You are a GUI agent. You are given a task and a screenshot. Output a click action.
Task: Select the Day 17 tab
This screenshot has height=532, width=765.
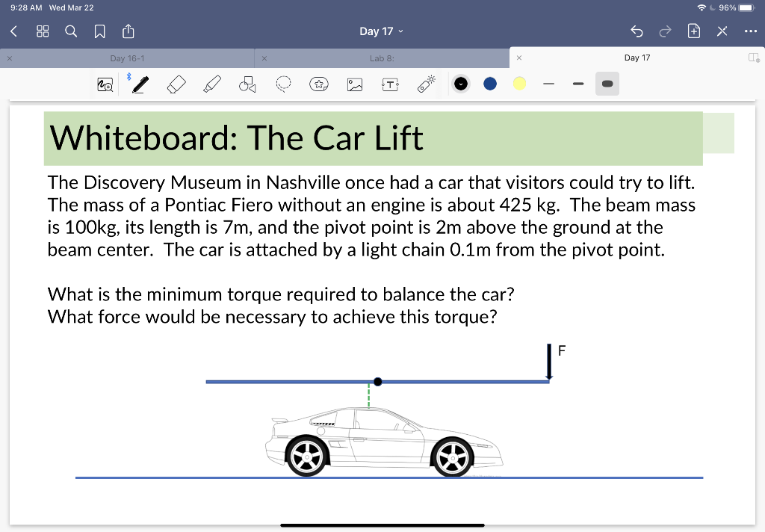point(637,58)
